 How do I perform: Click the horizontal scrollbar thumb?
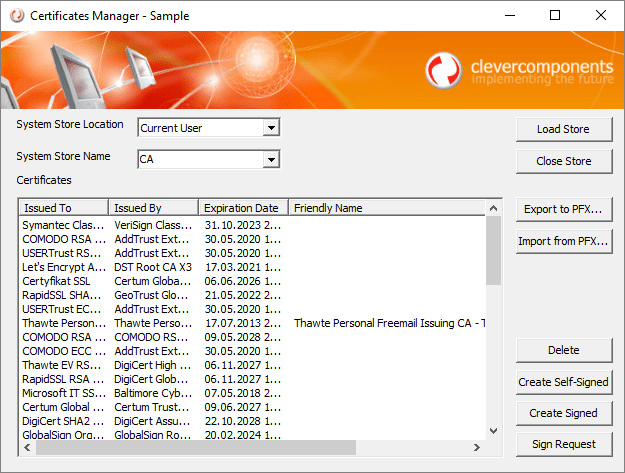[196, 447]
